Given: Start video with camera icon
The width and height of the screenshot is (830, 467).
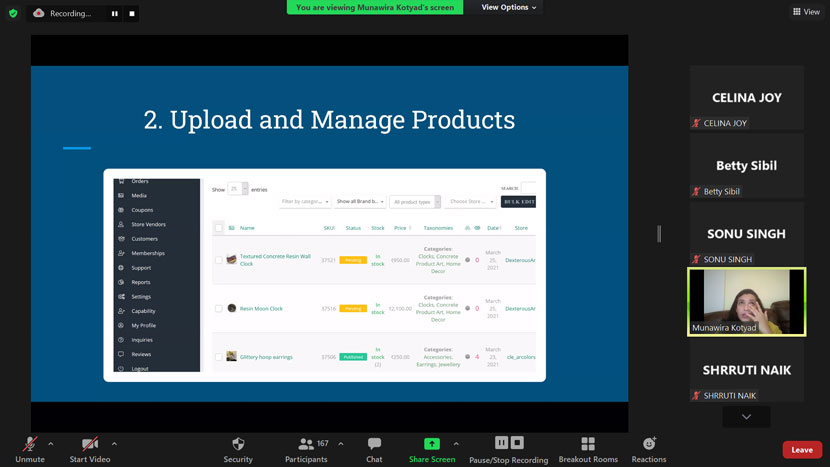Looking at the screenshot, I should click(90, 450).
